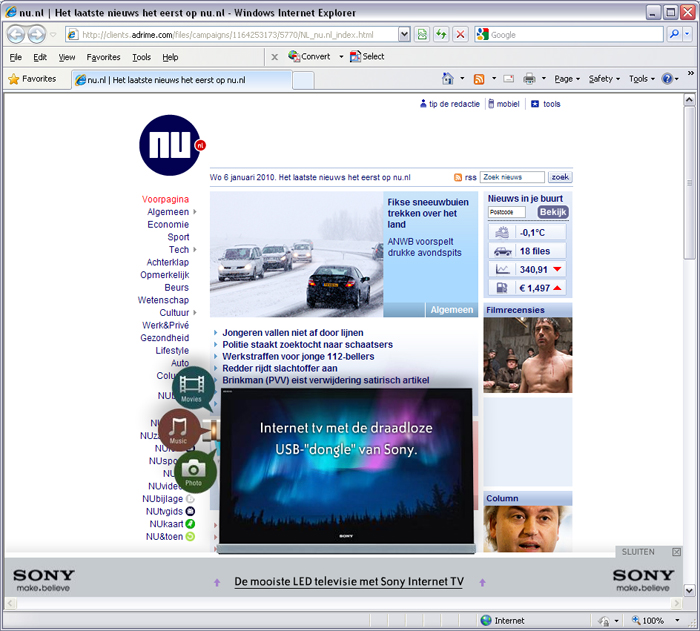Open the Favorites star button
Viewport: 700px width, 631px height.
pyautogui.click(x=32, y=79)
